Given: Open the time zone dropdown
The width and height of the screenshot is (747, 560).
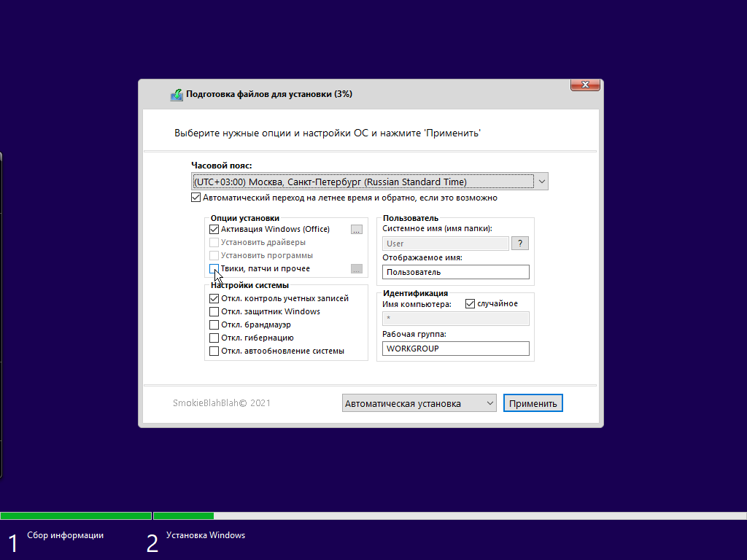Looking at the screenshot, I should 370,182.
